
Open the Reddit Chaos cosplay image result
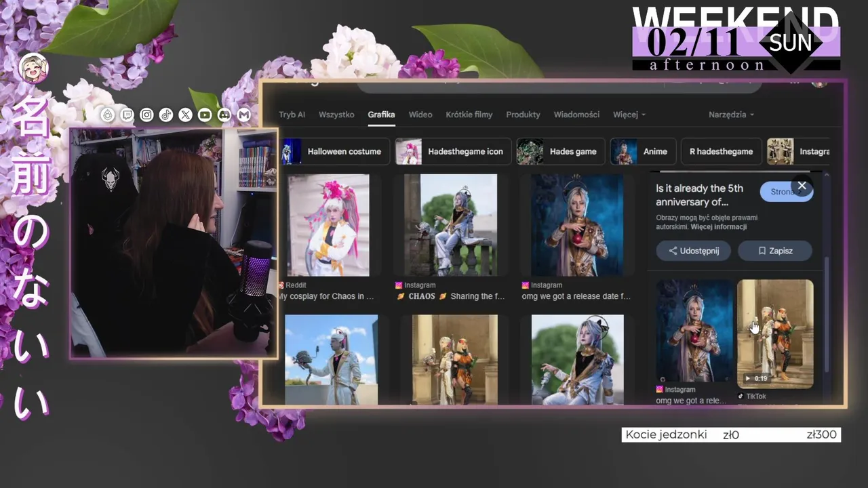329,225
